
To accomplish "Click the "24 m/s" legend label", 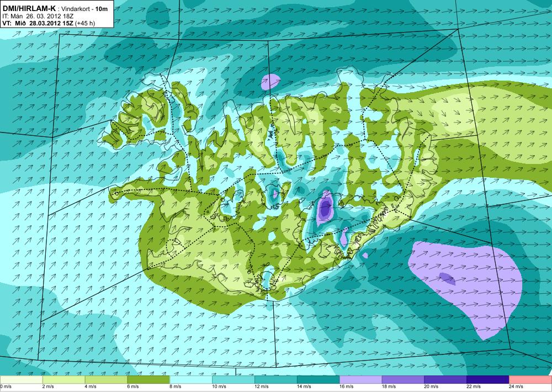I will [516, 386].
